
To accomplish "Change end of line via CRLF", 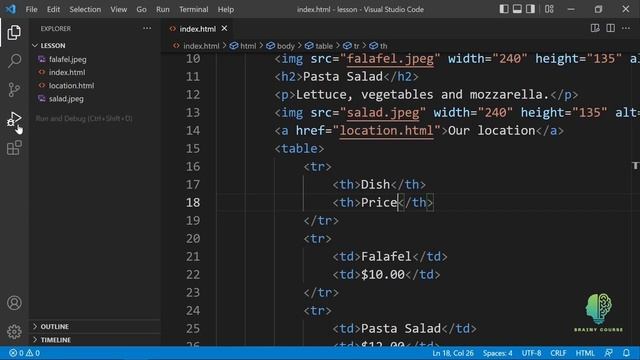I will tap(558, 353).
